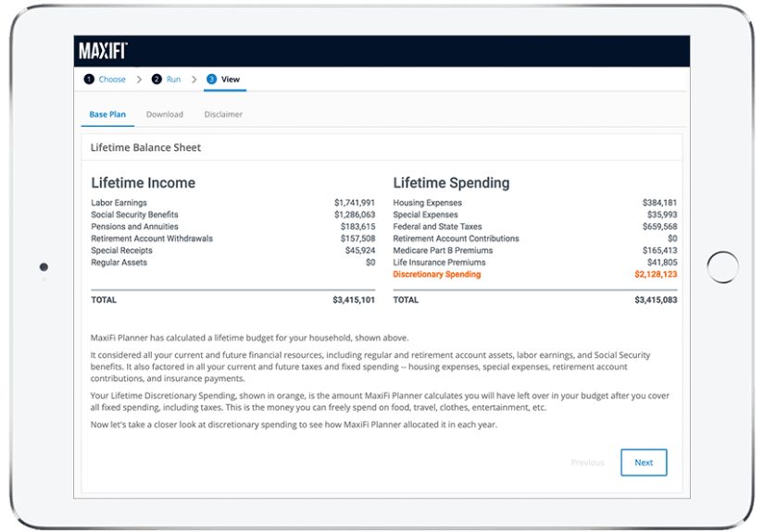The width and height of the screenshot is (764, 532).
Task: Click Retirement Account Contributions label
Action: pos(456,239)
